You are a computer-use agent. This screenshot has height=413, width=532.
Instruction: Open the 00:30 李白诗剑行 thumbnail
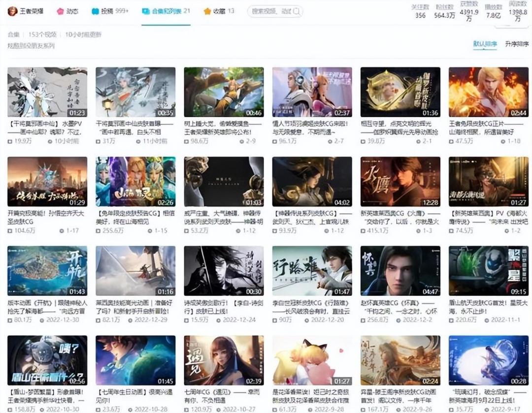(x=224, y=271)
